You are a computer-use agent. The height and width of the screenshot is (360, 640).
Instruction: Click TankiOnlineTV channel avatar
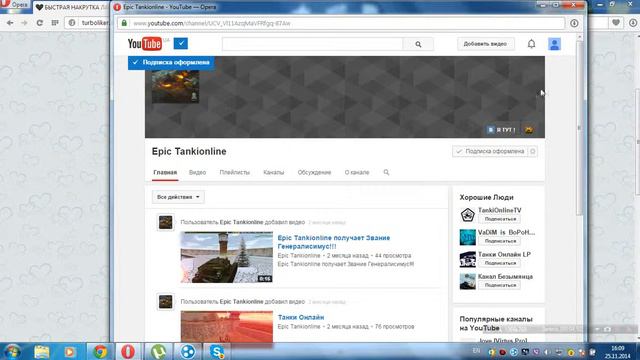pos(467,215)
